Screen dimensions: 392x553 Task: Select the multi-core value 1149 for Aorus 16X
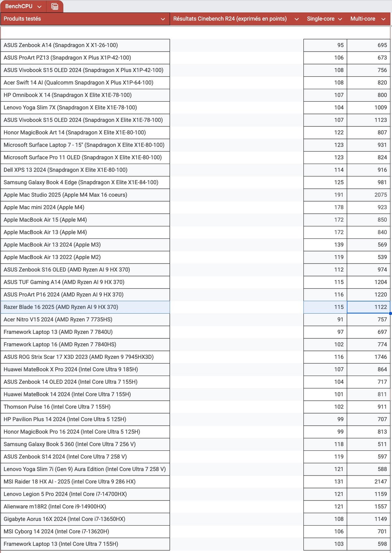pyautogui.click(x=368, y=519)
